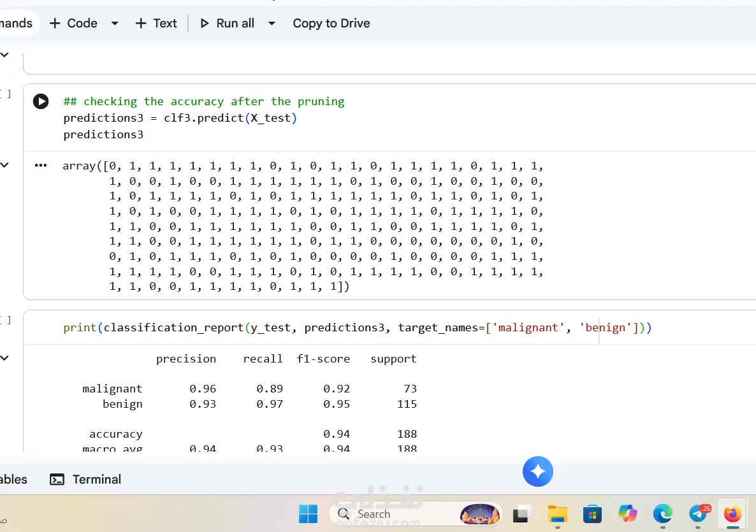Open Microsoft Edge from the taskbar

click(663, 514)
